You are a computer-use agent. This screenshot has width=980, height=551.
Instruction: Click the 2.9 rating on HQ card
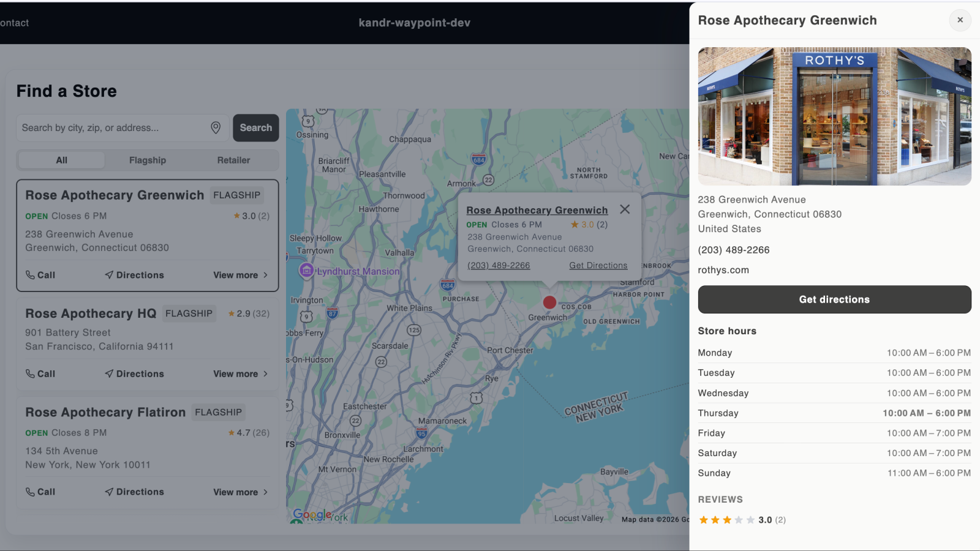(249, 313)
